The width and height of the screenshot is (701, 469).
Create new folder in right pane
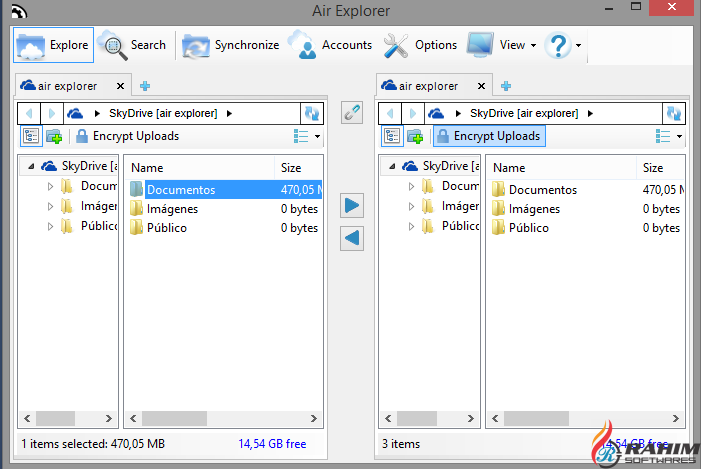click(x=415, y=136)
